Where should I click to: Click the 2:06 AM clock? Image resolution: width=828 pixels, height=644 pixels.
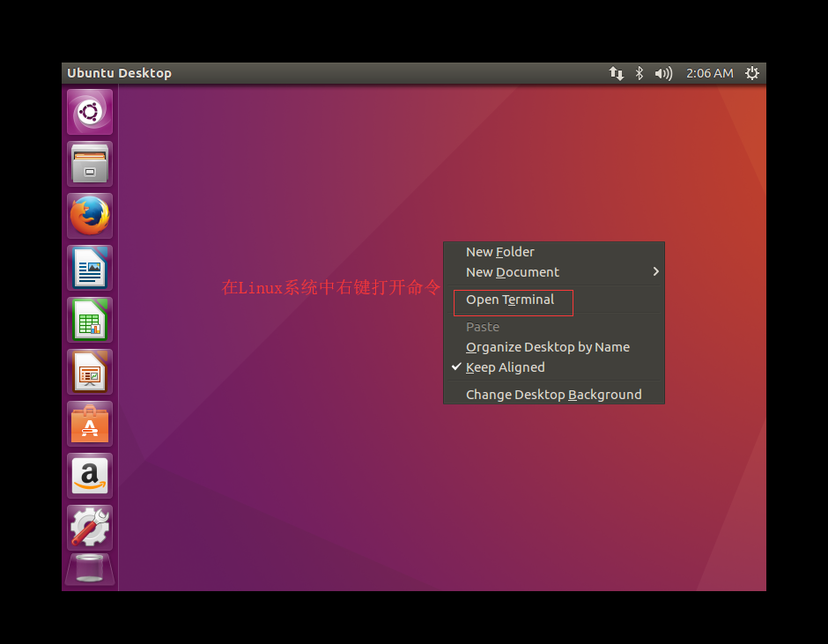pyautogui.click(x=710, y=73)
